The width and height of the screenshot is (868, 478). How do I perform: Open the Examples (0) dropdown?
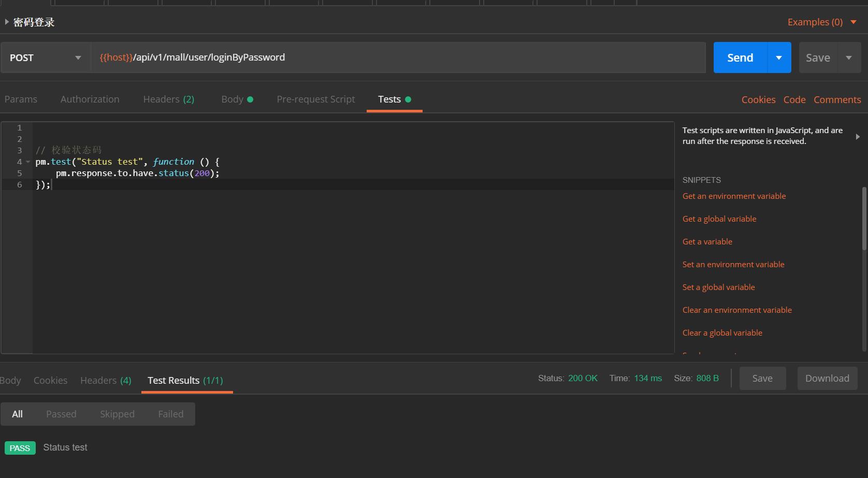point(822,22)
